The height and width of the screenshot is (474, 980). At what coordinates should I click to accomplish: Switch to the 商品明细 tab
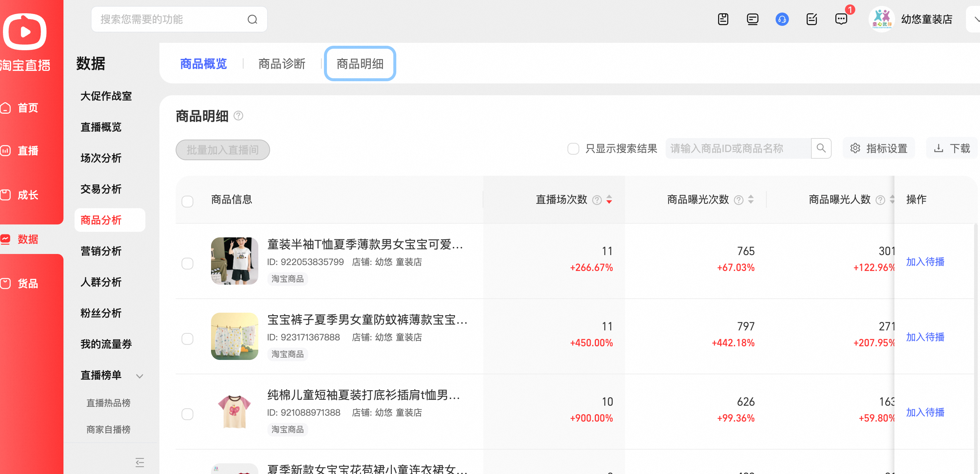pyautogui.click(x=360, y=63)
